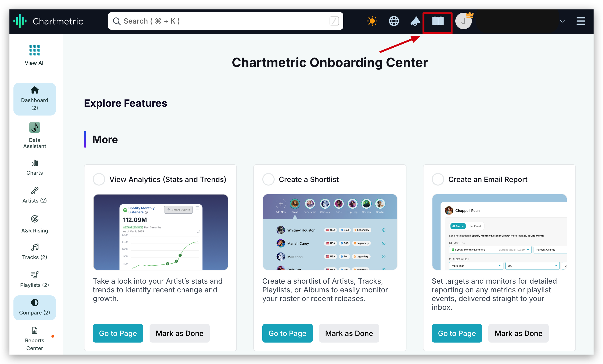Open Playlists (2) sidebar item
The height and width of the screenshot is (364, 603).
pos(34,279)
